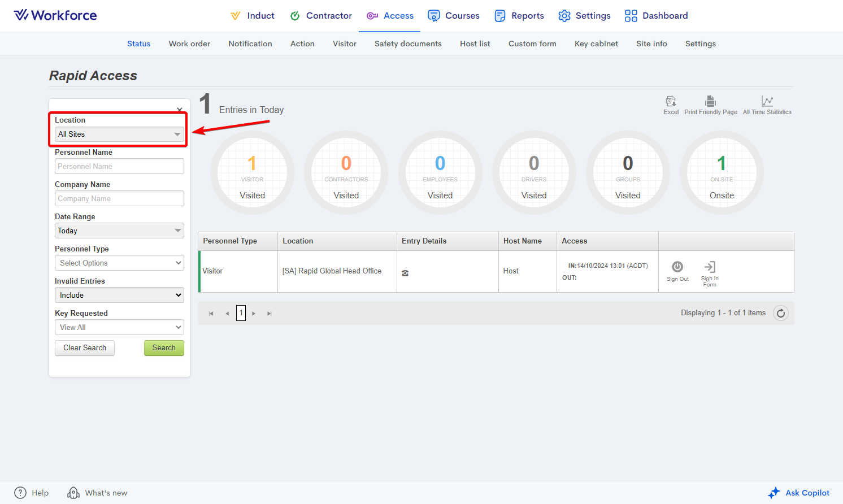The image size is (843, 504).
Task: Open the Date Range dropdown
Action: [119, 231]
